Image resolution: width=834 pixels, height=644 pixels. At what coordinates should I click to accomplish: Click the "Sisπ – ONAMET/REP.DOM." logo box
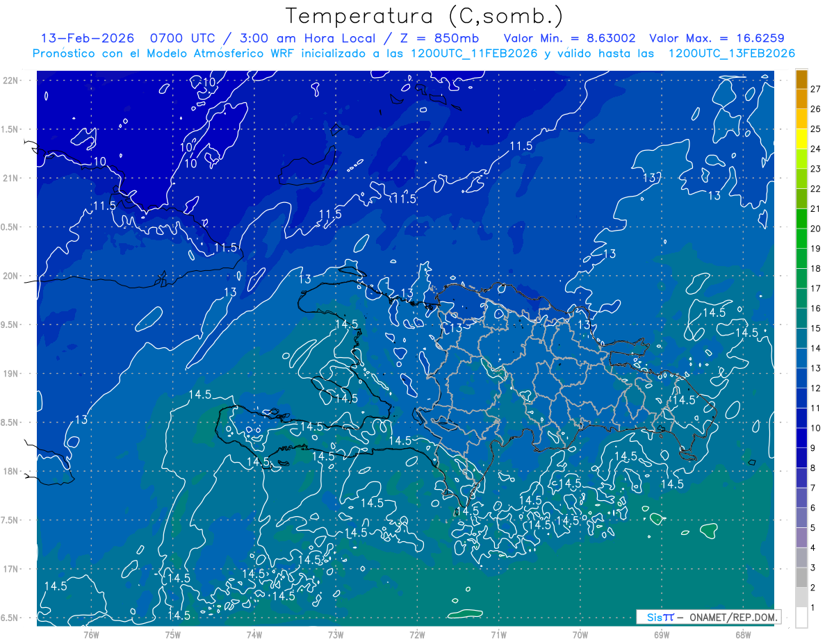click(x=709, y=617)
